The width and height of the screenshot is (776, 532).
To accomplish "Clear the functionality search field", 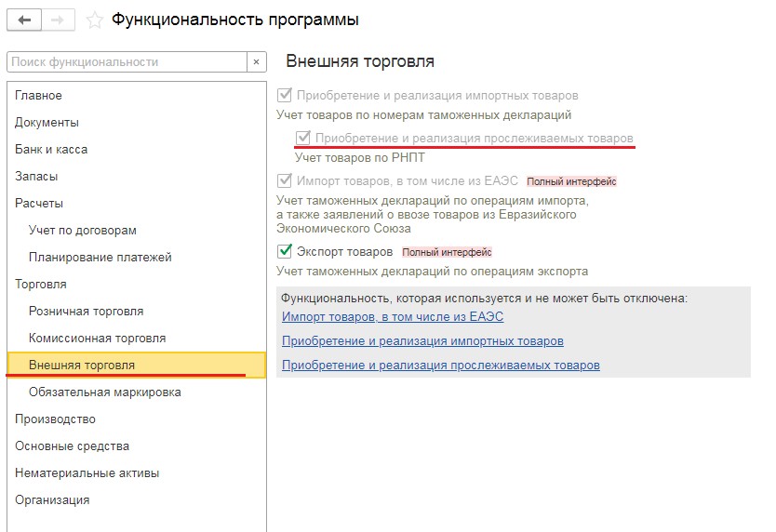I will pyautogui.click(x=257, y=61).
